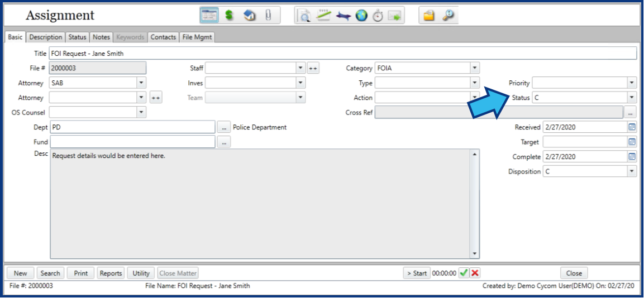Click the Received date field 2/27/2020
Image resolution: width=644 pixels, height=298 pixels.
pyautogui.click(x=585, y=127)
